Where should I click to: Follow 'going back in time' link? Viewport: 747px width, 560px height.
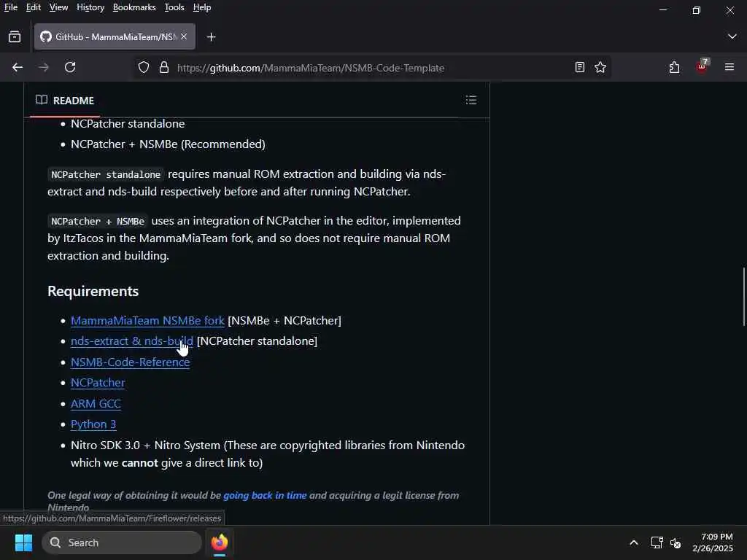(x=265, y=495)
